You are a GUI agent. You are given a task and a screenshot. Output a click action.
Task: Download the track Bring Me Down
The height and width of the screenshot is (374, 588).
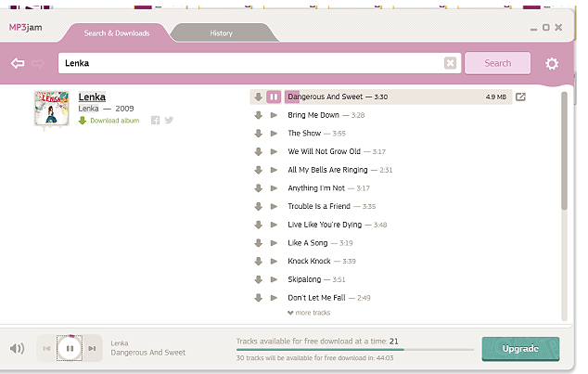pos(259,115)
